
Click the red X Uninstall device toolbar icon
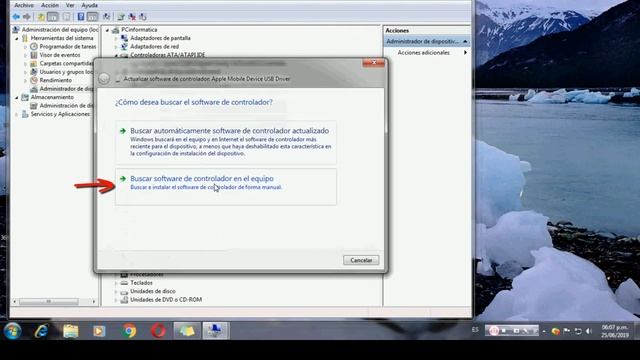132,17
